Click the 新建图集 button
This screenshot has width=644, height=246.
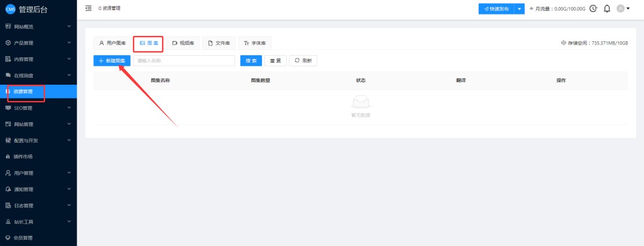pyautogui.click(x=112, y=61)
